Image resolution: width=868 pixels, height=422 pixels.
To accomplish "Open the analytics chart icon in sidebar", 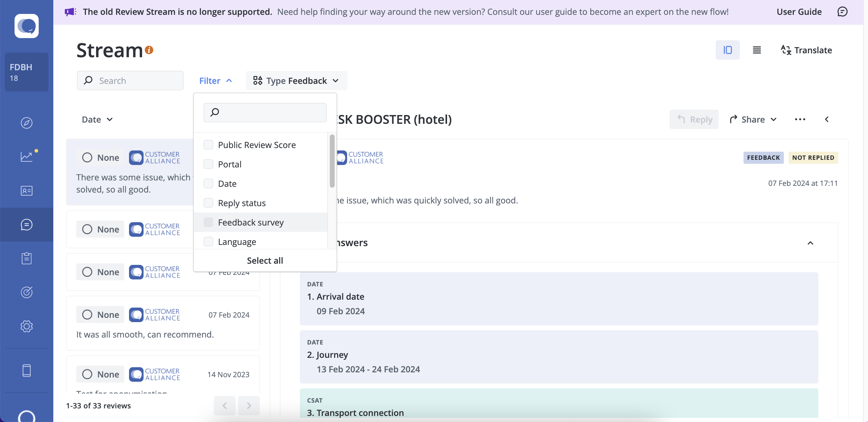I will tap(27, 157).
